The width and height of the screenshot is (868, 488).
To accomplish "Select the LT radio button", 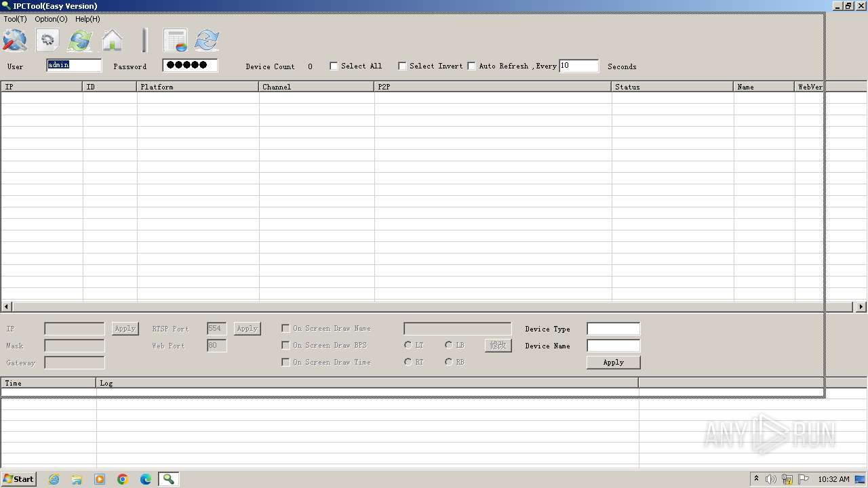I will click(408, 345).
